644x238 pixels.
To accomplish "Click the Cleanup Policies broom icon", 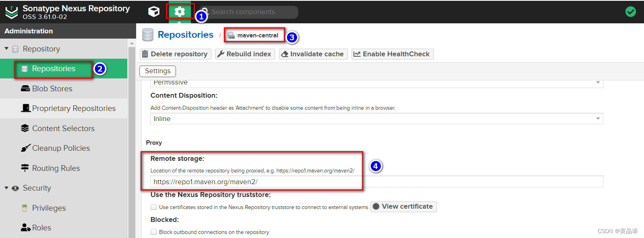I will click(x=25, y=148).
